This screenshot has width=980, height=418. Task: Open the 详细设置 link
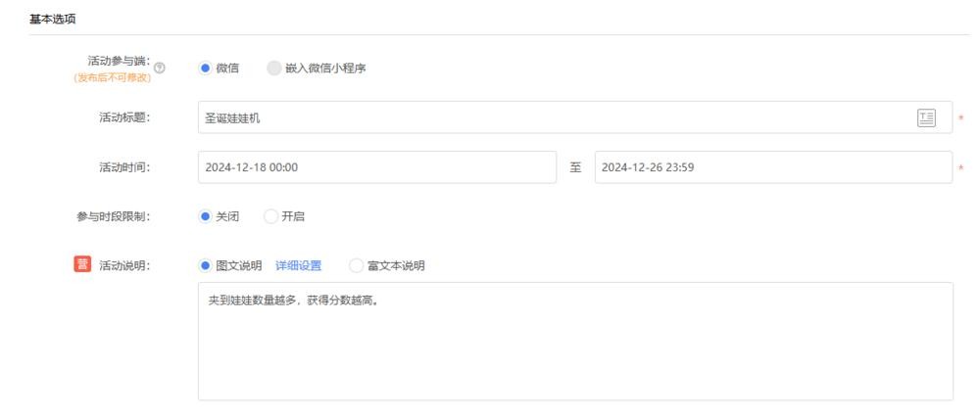pos(298,266)
